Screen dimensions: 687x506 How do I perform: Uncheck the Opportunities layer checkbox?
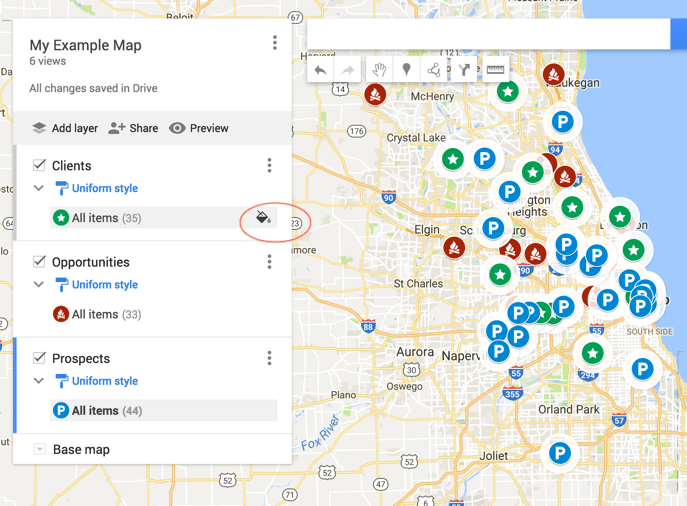click(39, 262)
